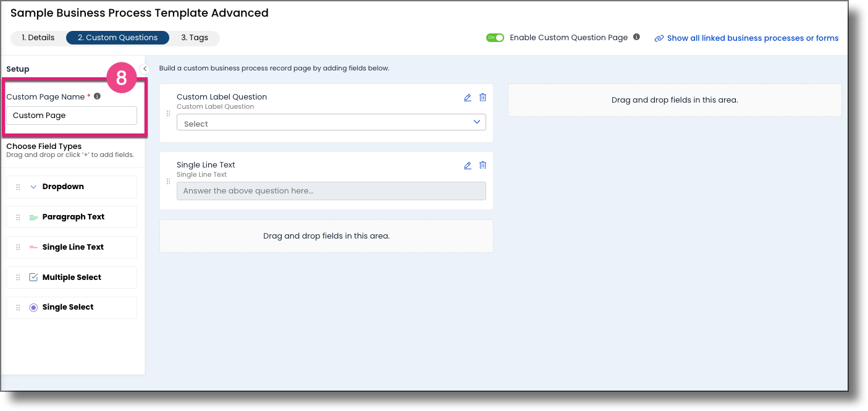The height and width of the screenshot is (411, 868).
Task: Click info icon beside Enable Custom Question Page
Action: (636, 37)
